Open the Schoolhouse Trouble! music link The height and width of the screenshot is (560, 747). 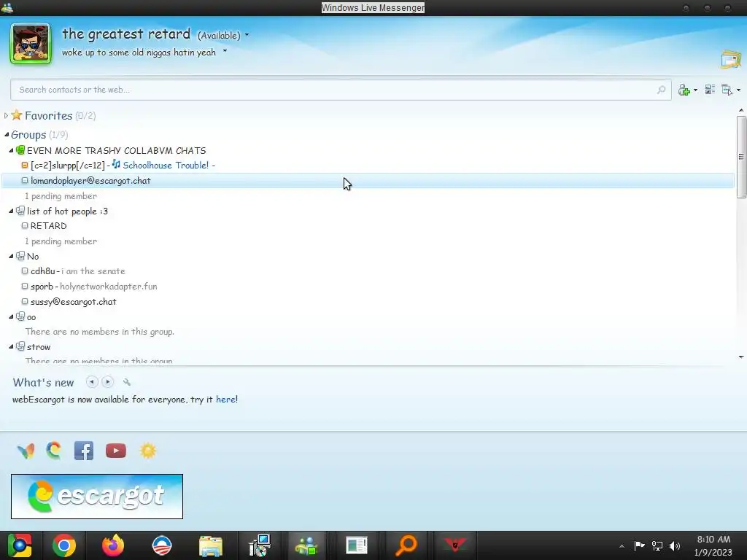click(x=166, y=166)
